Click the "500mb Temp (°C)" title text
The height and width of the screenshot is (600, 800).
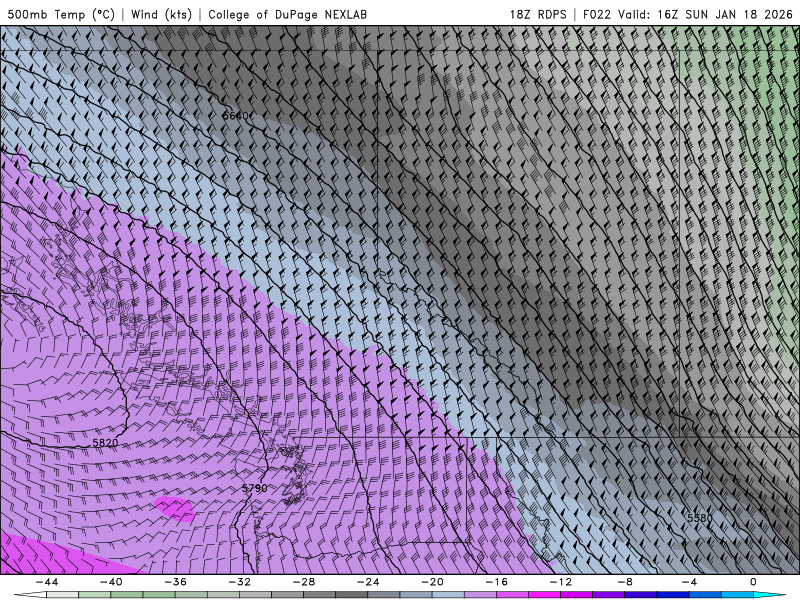tap(61, 14)
